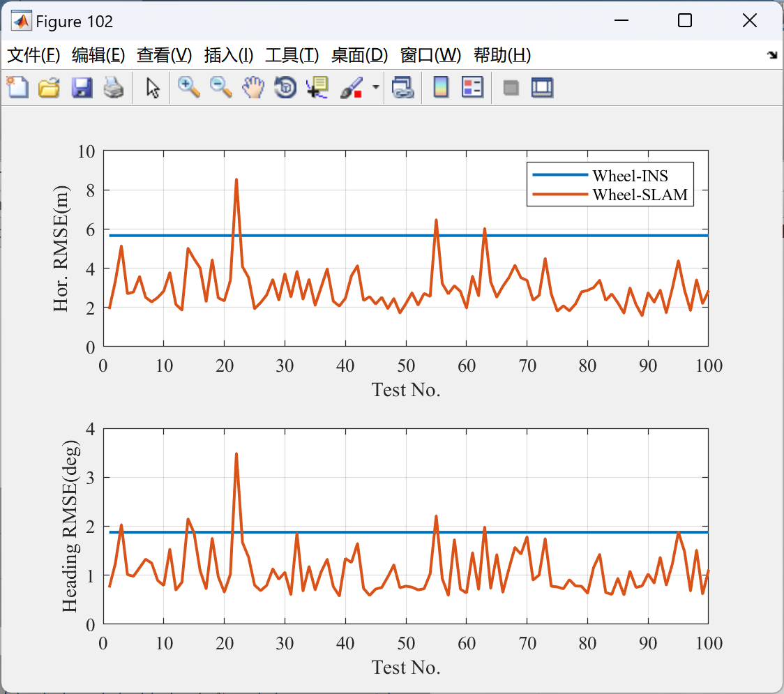Click the dock figure arrow in the menu bar

point(772,55)
